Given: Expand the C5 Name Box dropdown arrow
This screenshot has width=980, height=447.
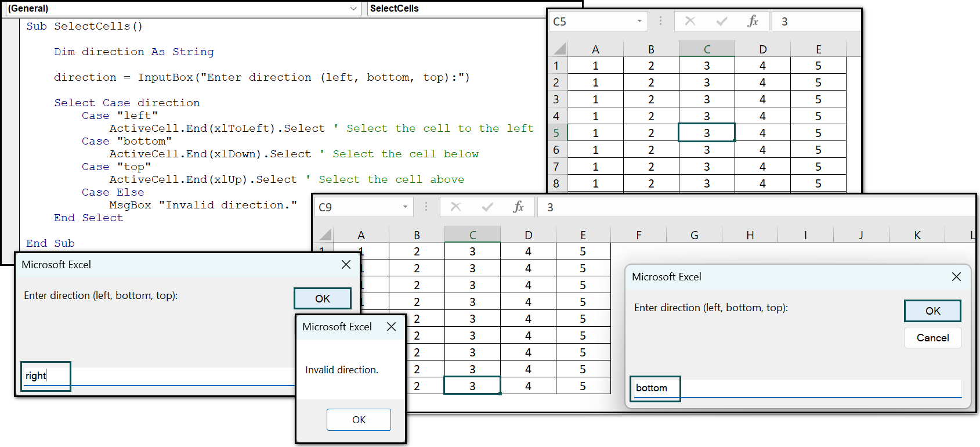Looking at the screenshot, I should [x=639, y=21].
